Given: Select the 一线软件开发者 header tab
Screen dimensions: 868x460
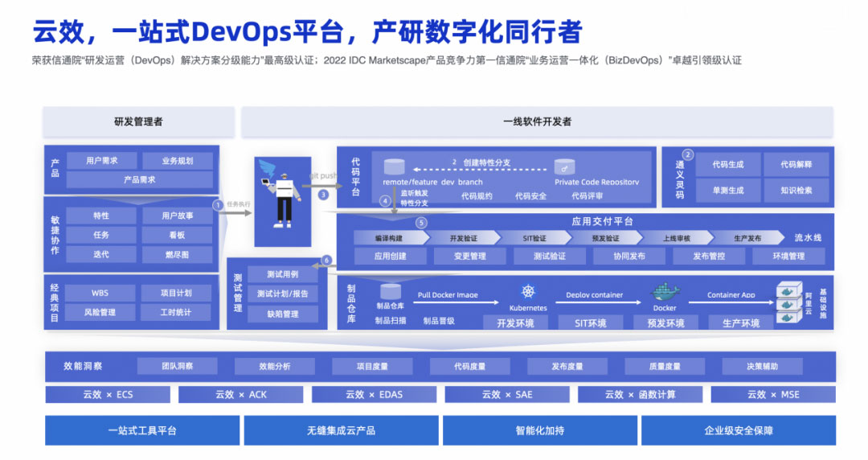Looking at the screenshot, I should [x=537, y=121].
